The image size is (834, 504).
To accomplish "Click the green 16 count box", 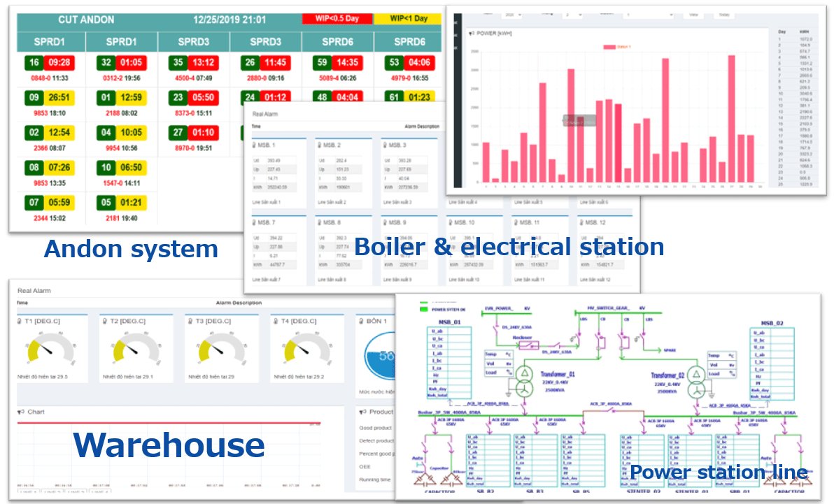I will 34,63.
